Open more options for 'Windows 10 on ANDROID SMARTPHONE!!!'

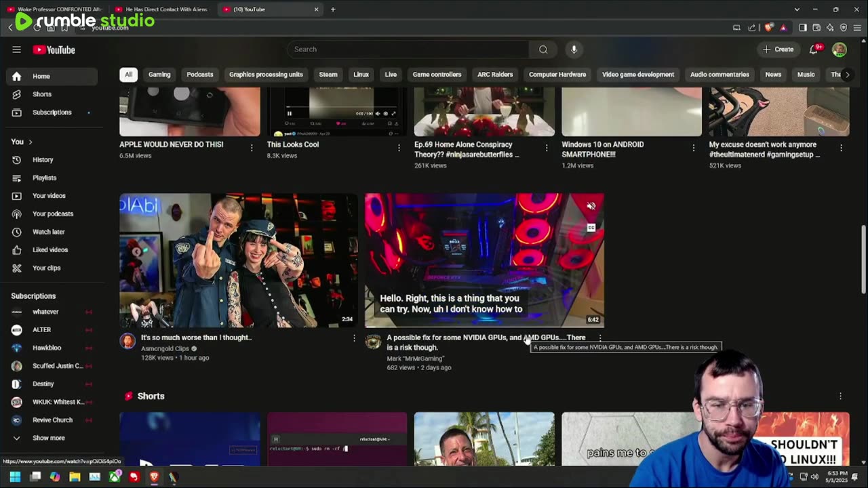point(694,148)
